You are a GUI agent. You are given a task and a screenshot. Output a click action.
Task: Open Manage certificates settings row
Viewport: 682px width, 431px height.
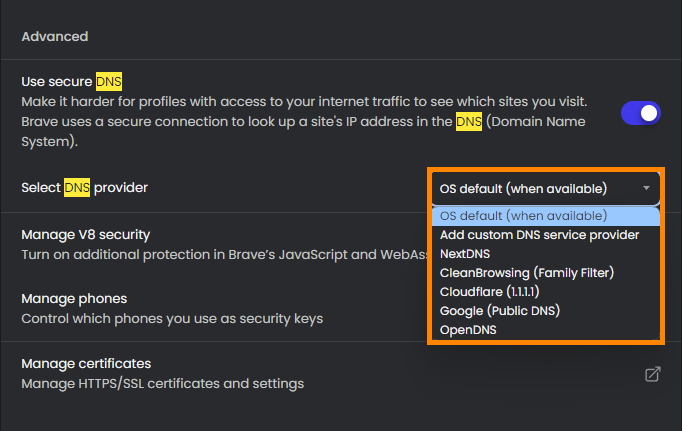[341, 374]
